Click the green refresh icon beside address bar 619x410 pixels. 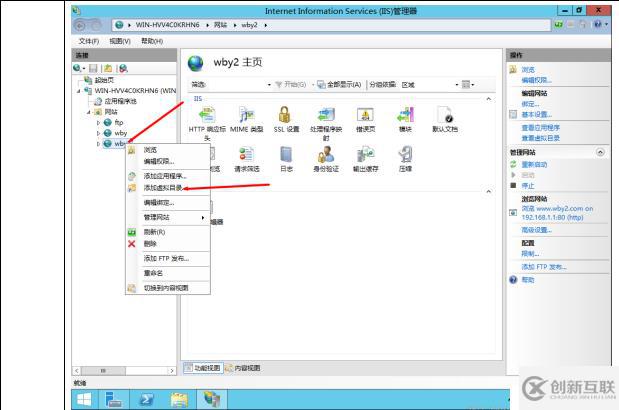pos(558,24)
